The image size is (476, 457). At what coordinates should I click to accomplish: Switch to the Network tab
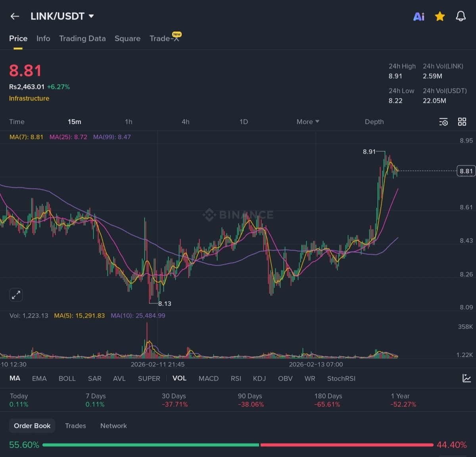click(113, 426)
